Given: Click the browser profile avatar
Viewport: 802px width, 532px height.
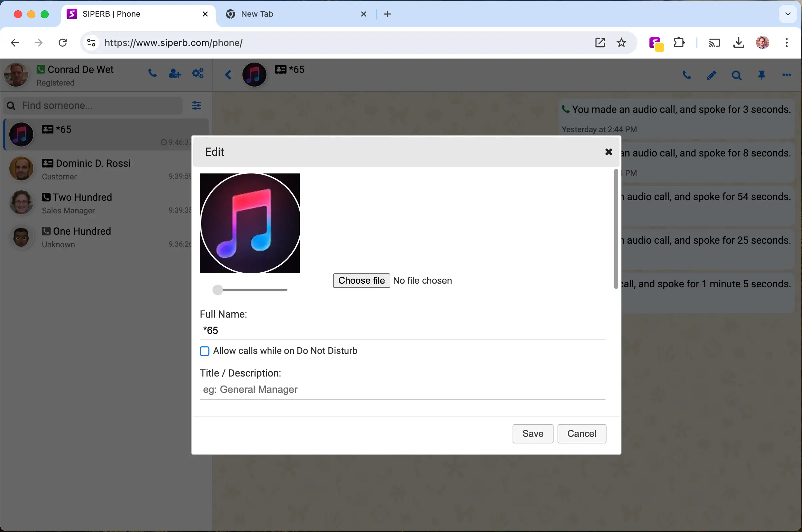Looking at the screenshot, I should pyautogui.click(x=763, y=43).
